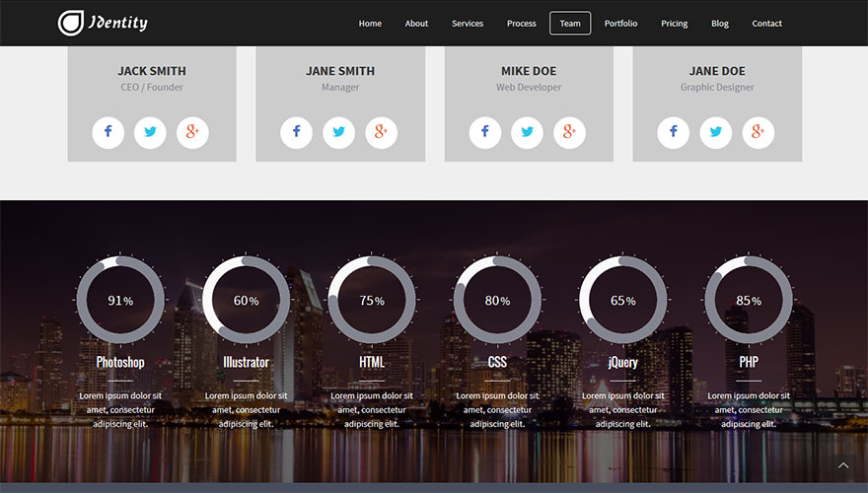Open Jane Smith's Facebook icon
The width and height of the screenshot is (868, 493).
click(x=296, y=132)
